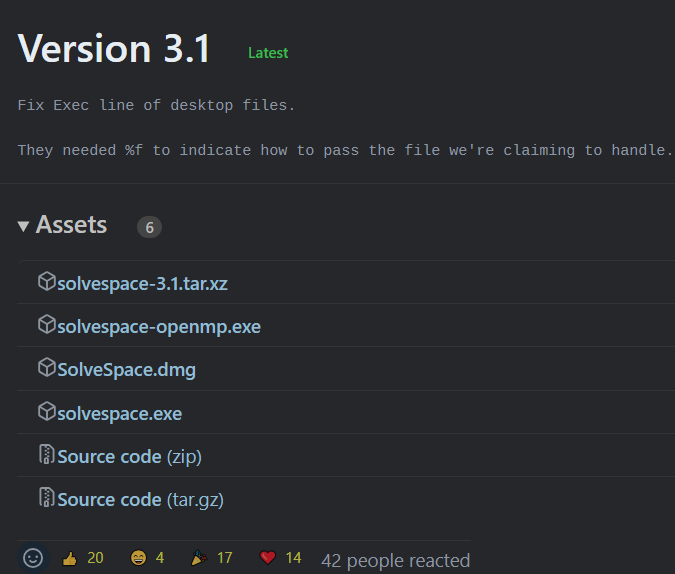Click the Assets heading
This screenshot has height=574, width=675.
point(71,225)
